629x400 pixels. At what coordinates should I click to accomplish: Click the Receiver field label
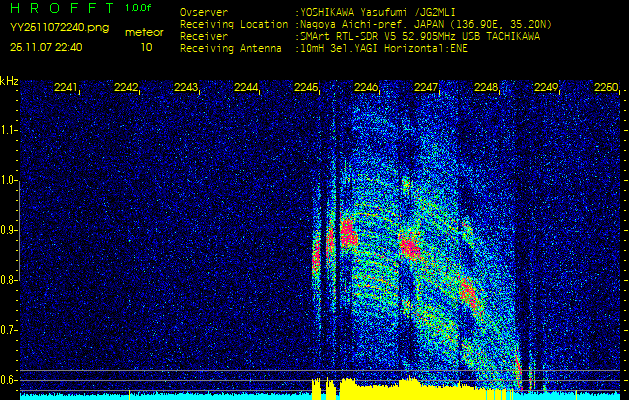click(x=204, y=37)
